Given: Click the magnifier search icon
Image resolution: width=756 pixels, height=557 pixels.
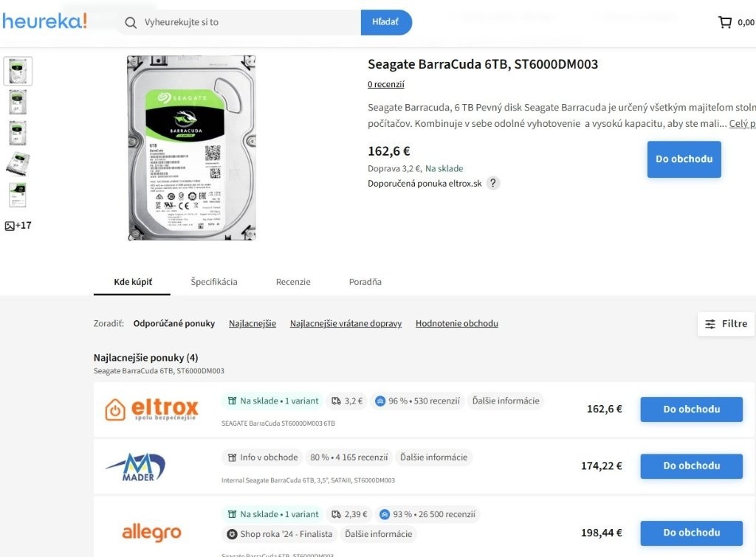Looking at the screenshot, I should pos(130,23).
